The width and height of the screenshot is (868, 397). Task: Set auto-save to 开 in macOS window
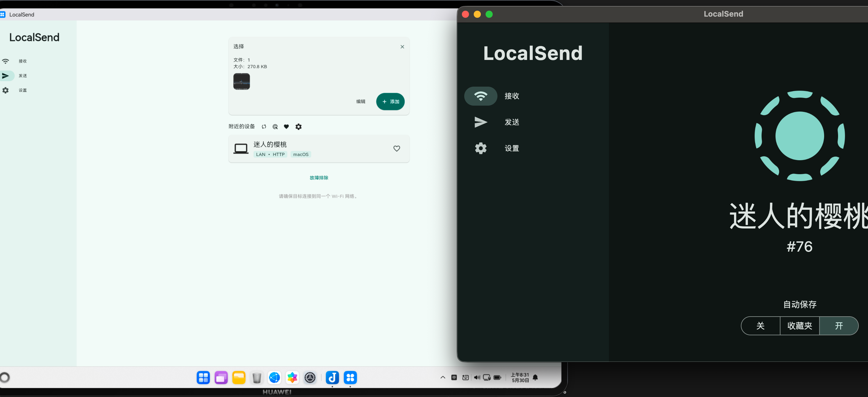[x=839, y=326]
